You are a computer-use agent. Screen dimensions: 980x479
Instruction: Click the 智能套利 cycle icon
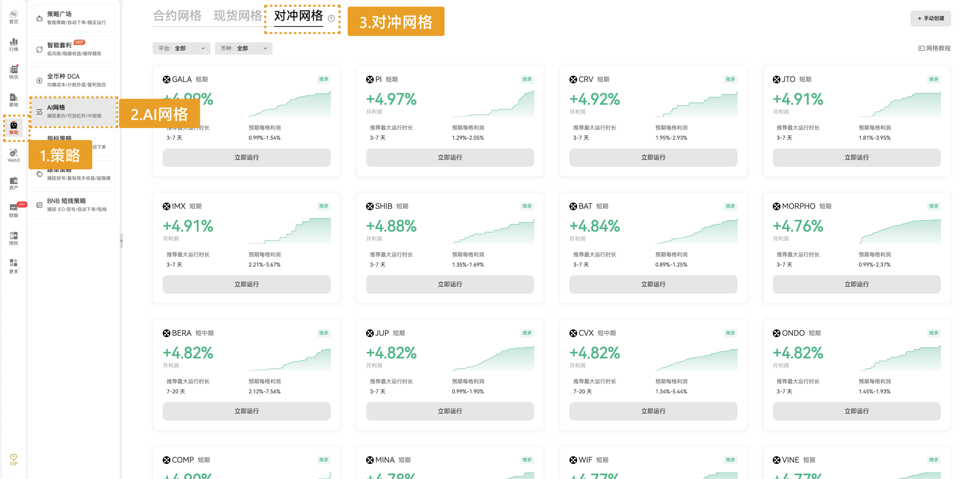point(39,49)
